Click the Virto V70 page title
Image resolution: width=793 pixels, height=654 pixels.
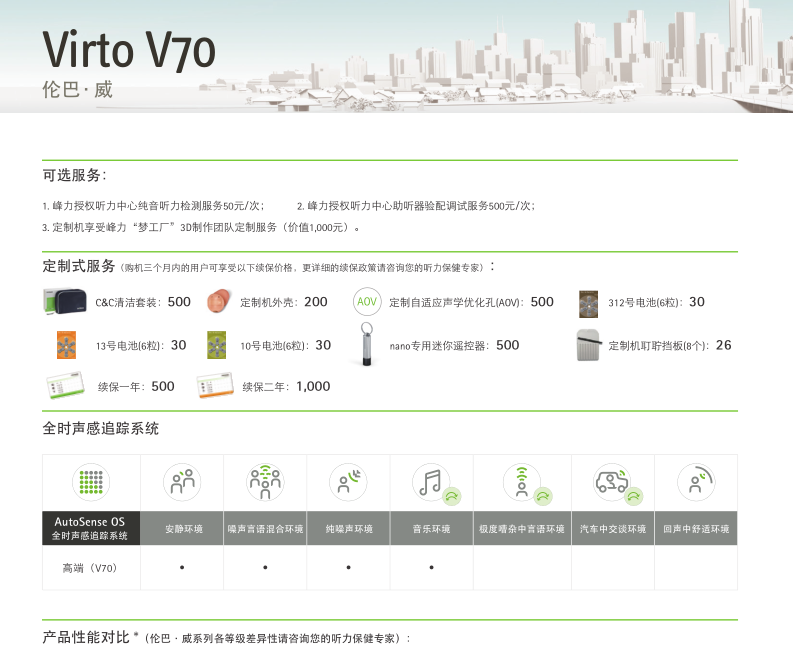[129, 48]
